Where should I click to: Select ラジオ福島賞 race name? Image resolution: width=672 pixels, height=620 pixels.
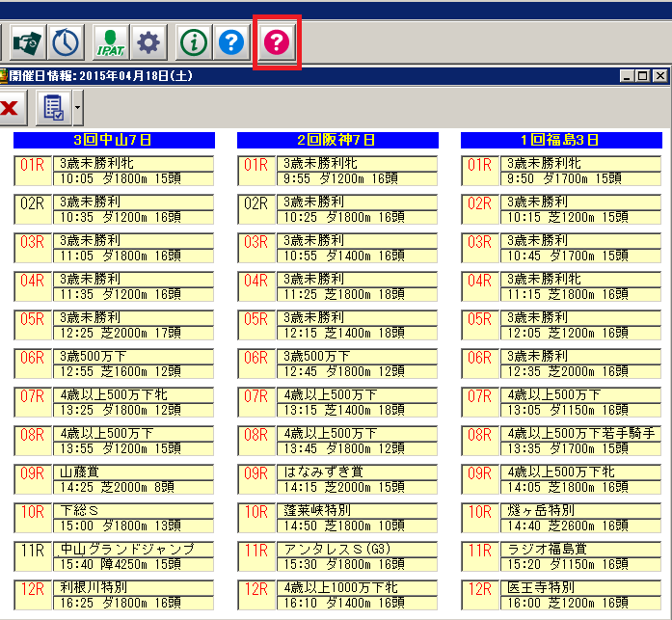[x=580, y=549]
